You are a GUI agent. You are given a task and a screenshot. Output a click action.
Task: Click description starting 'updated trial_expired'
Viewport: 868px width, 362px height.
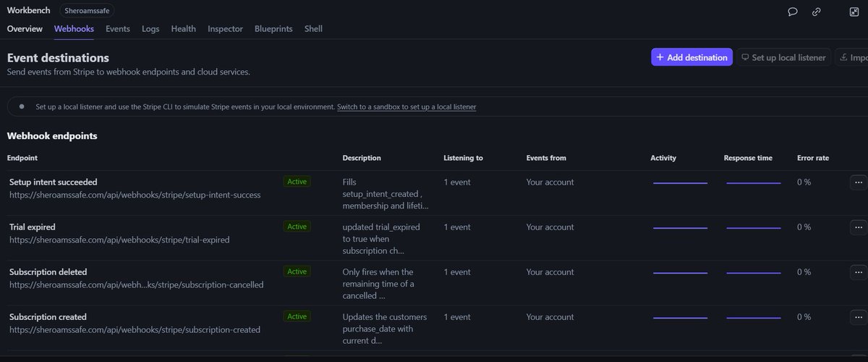click(x=381, y=239)
